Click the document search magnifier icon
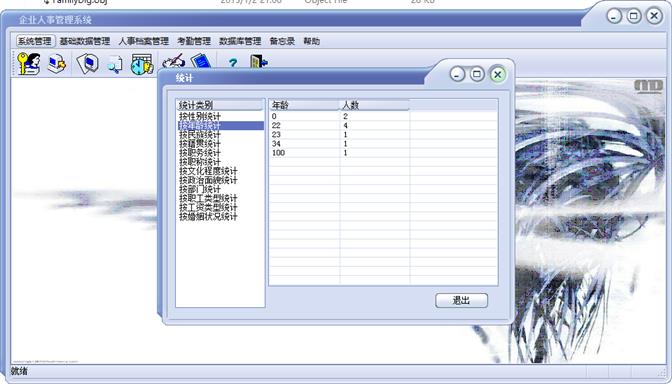Image resolution: width=672 pixels, height=384 pixels. tap(114, 64)
